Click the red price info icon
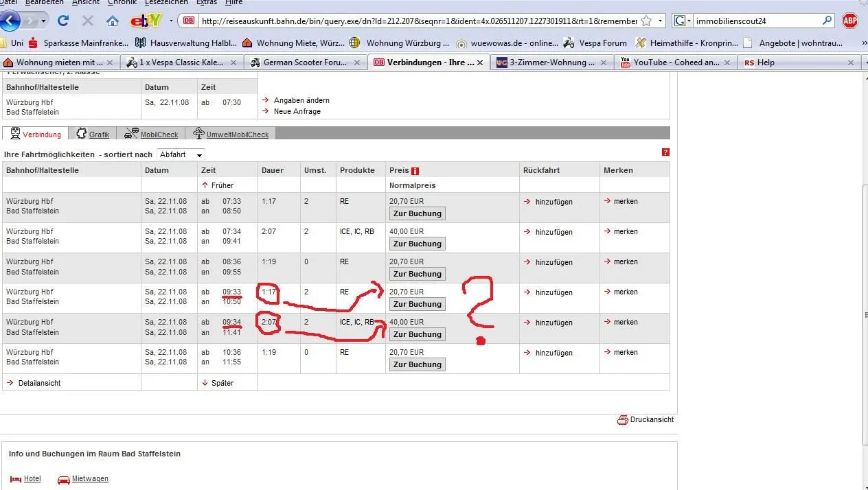This screenshot has height=490, width=868. coord(415,171)
